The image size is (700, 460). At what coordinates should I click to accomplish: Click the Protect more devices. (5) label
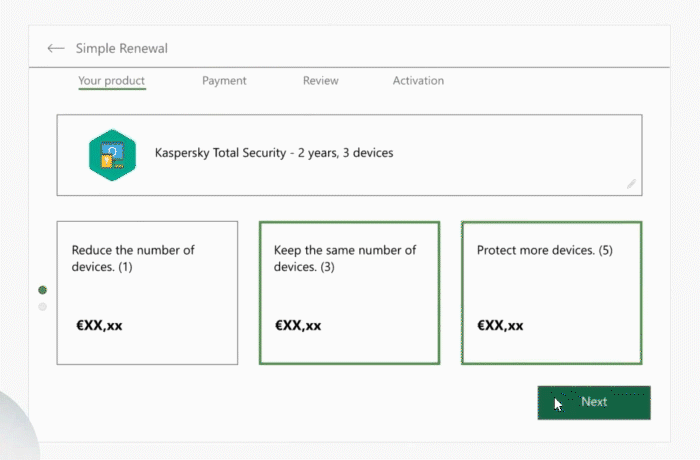coord(545,250)
